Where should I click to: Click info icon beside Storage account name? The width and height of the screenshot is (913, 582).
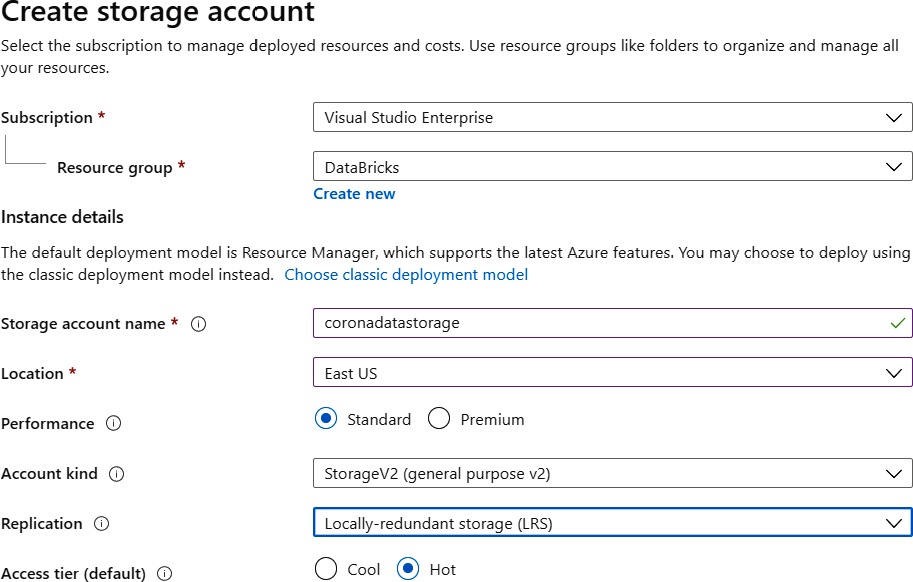point(198,324)
